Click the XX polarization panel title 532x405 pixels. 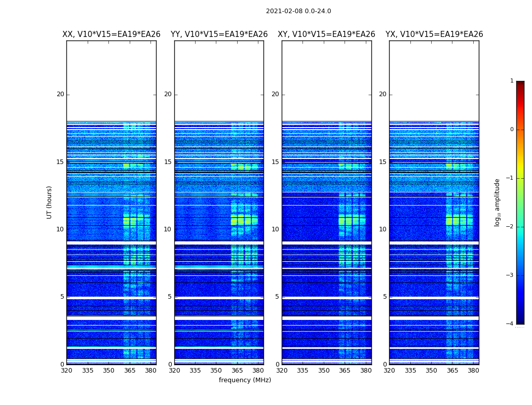coord(111,34)
